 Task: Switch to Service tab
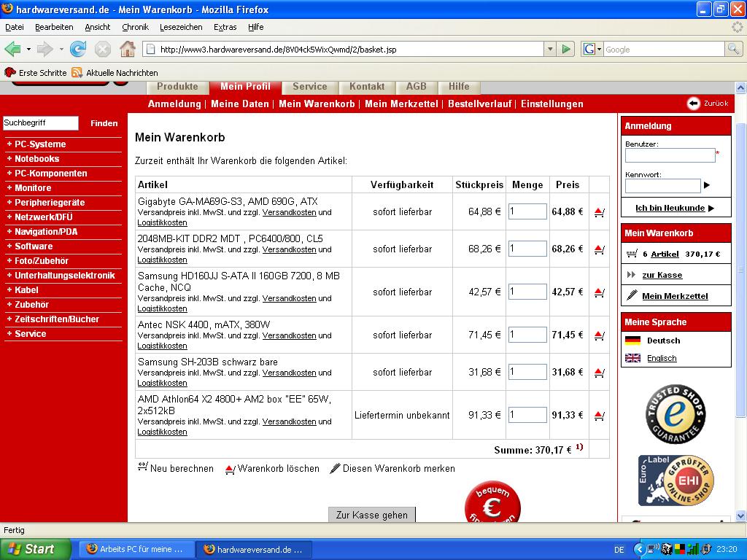[309, 87]
